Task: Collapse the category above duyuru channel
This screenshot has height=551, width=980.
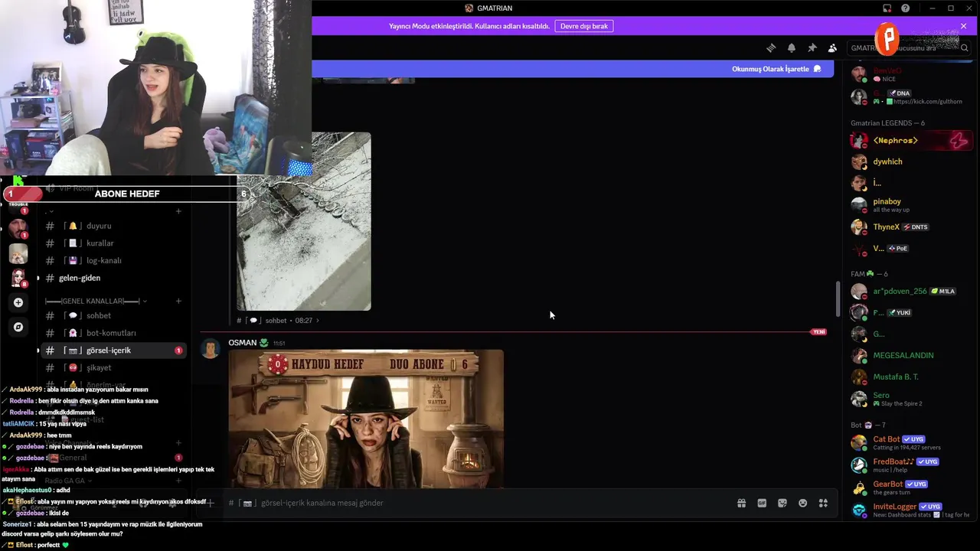Action: tap(50, 211)
